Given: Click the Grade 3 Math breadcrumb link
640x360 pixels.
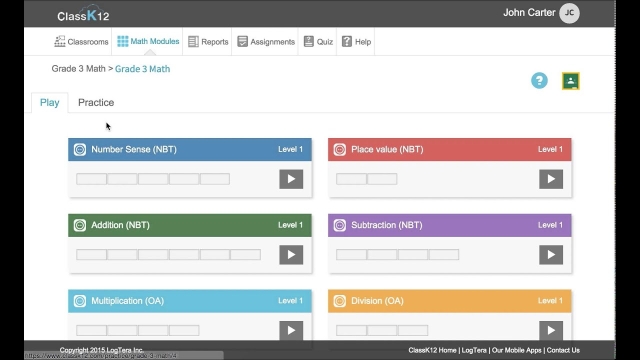Looking at the screenshot, I should 142,69.
